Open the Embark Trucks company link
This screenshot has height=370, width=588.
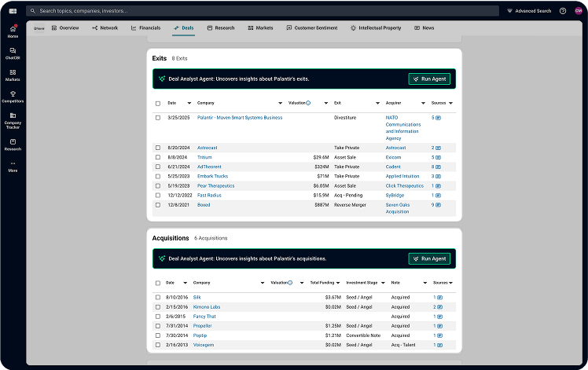(x=212, y=176)
